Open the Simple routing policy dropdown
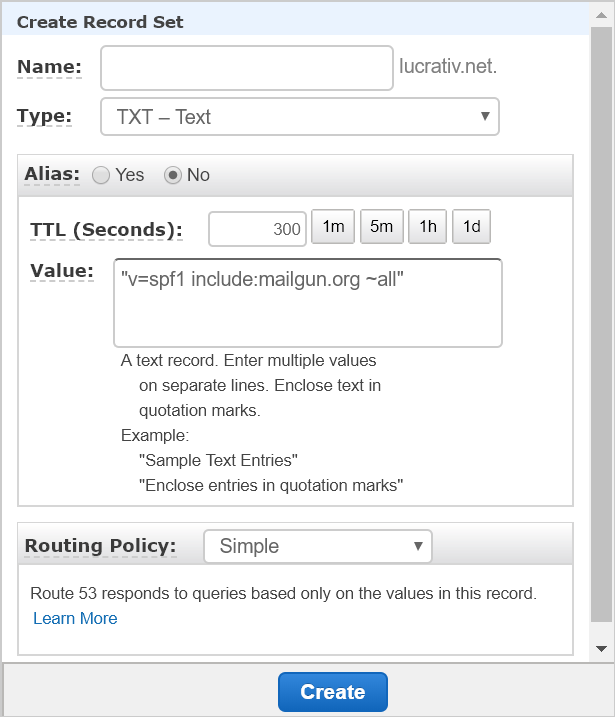Image resolution: width=616 pixels, height=718 pixels. tap(318, 546)
